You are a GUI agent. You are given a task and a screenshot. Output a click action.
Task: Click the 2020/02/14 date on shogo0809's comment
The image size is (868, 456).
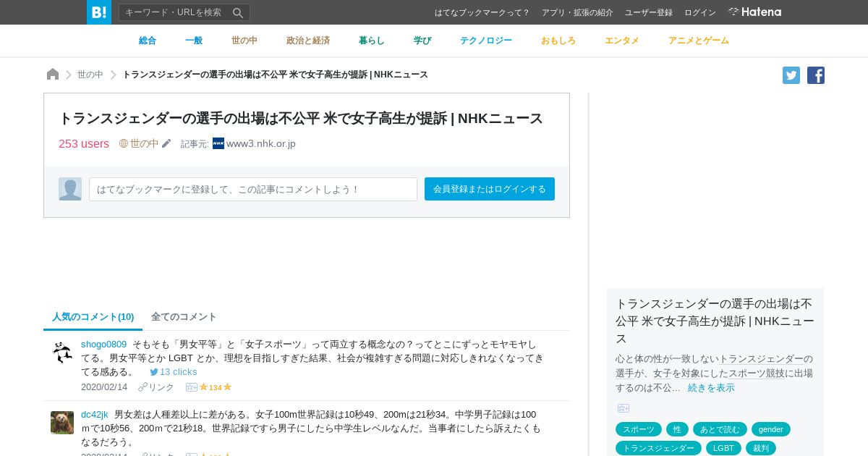coord(104,387)
